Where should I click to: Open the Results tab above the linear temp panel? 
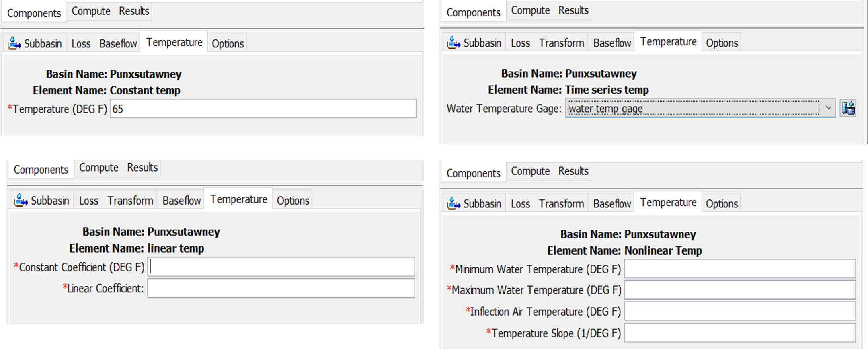142,168
